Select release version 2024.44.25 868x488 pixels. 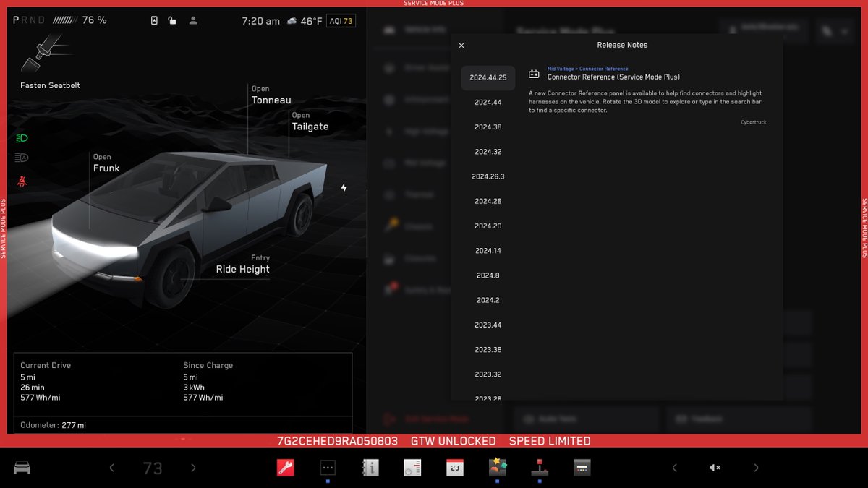pyautogui.click(x=488, y=77)
